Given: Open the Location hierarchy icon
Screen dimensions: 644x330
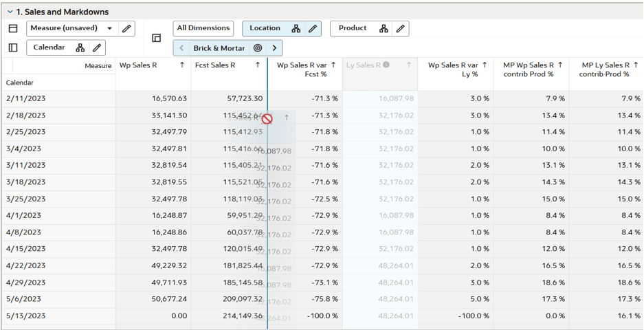Looking at the screenshot, I should point(296,28).
